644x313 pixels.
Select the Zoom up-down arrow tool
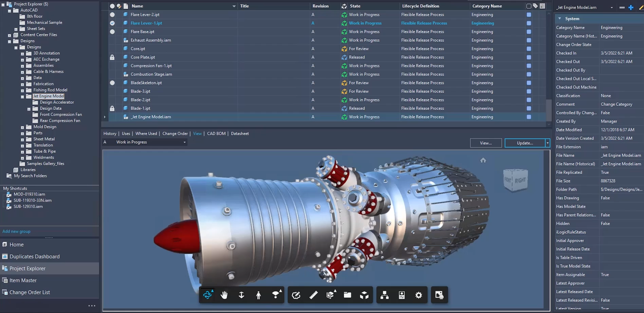pos(241,295)
